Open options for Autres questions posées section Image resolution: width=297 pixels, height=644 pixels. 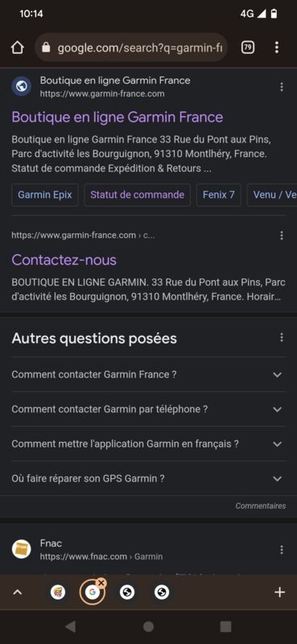[282, 337]
